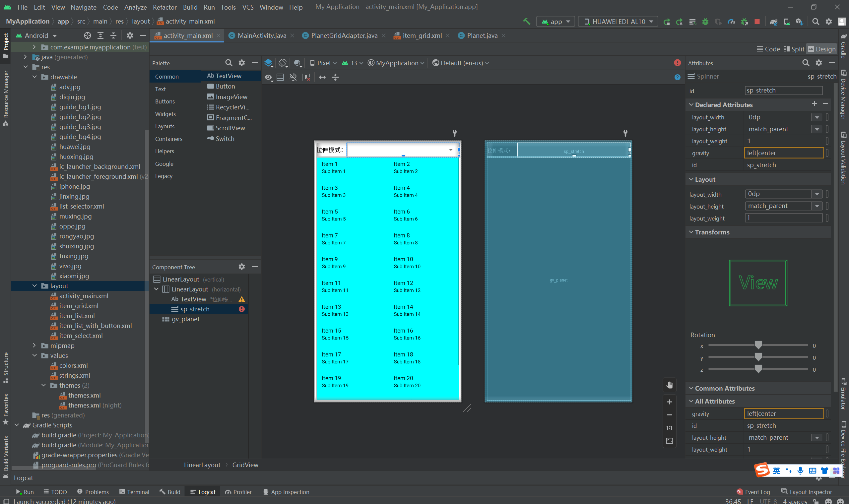Toggle view options eye icon

[268, 78]
